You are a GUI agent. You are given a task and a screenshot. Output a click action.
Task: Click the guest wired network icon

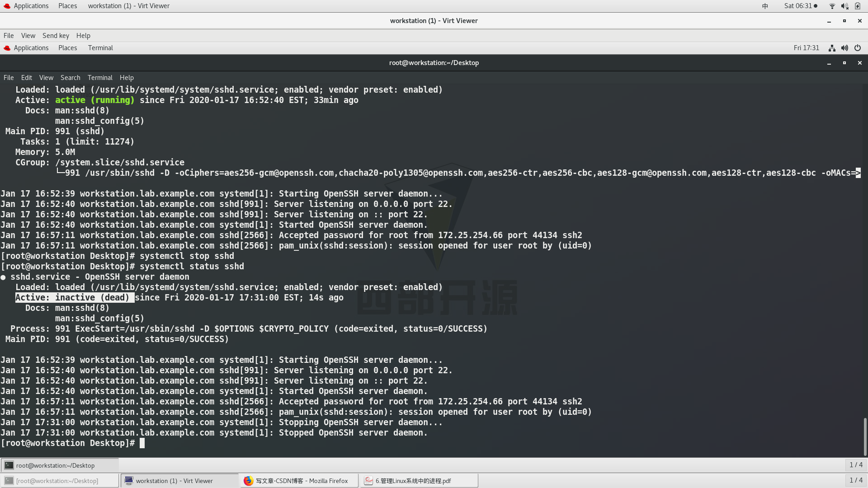pyautogui.click(x=832, y=48)
